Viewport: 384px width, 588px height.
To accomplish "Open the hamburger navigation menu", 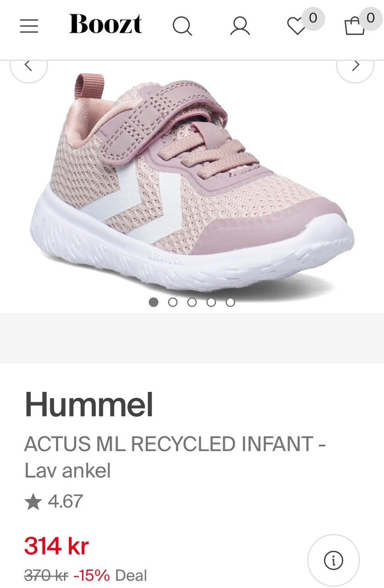I will (29, 26).
